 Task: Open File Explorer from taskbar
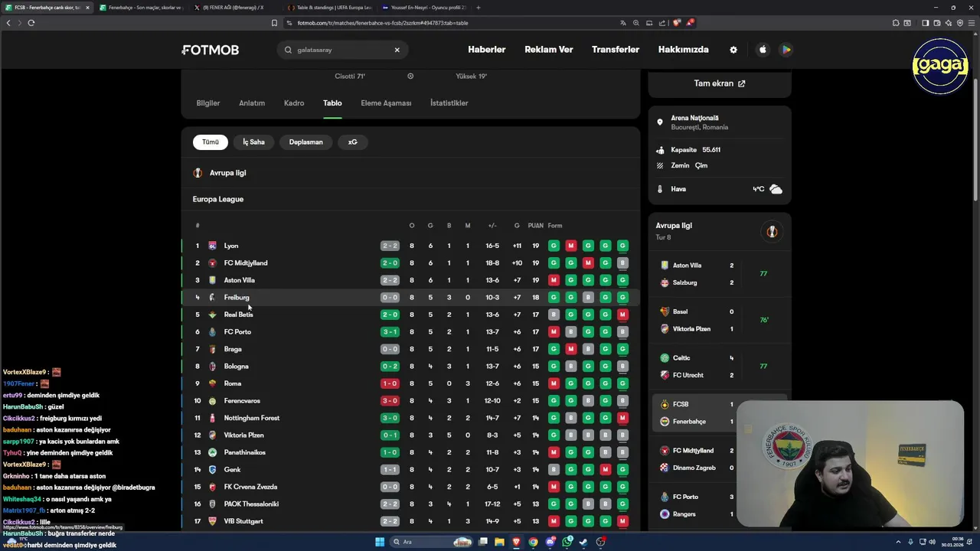499,542
